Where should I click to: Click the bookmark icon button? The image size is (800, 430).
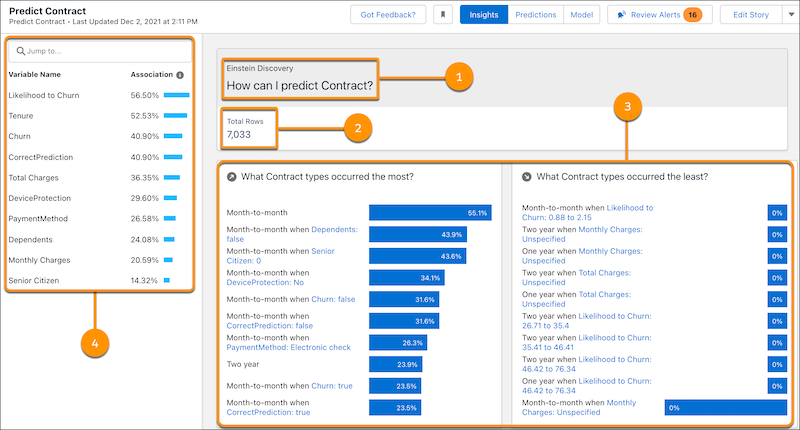point(443,15)
